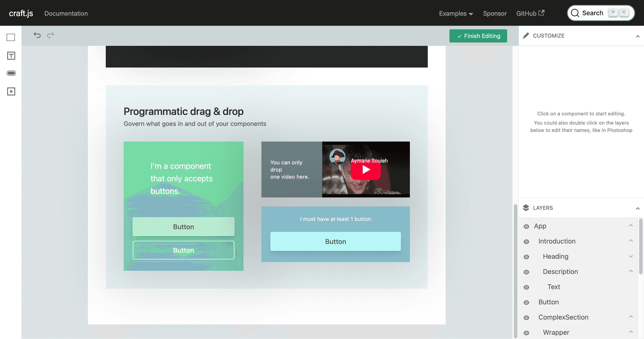Click the stacked layers icon beside LAYERS
The width and height of the screenshot is (644, 339).
pyautogui.click(x=526, y=208)
